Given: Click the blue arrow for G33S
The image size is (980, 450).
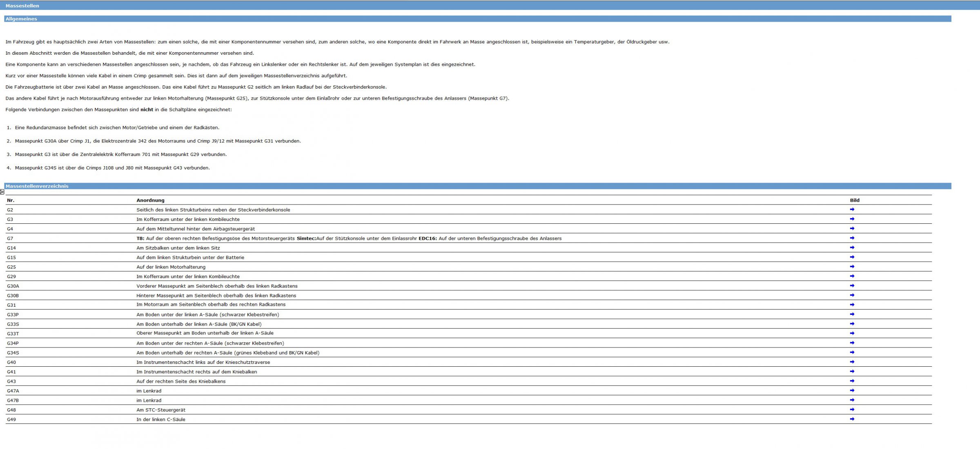Looking at the screenshot, I should pyautogui.click(x=852, y=324).
